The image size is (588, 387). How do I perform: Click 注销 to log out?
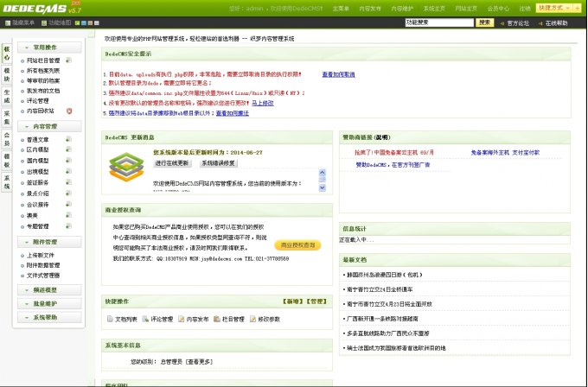click(x=525, y=9)
